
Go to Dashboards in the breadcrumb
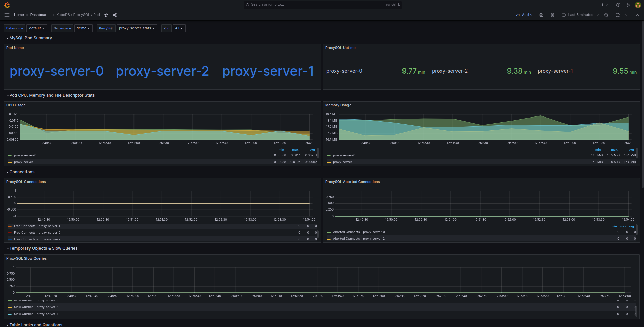40,15
